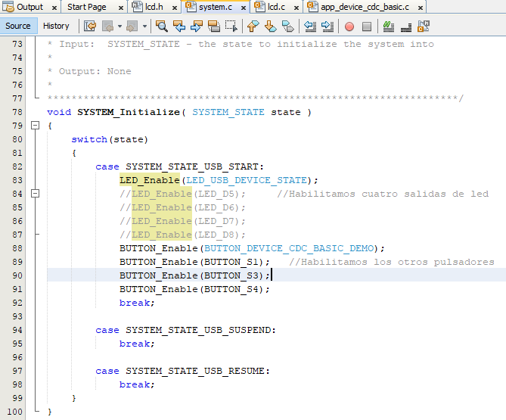506x420 pixels.
Task: Close the lcd.c tab
Action: (296, 8)
